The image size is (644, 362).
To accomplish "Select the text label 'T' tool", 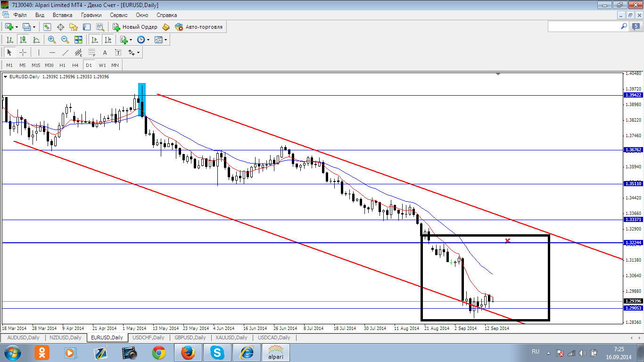I will 118,52.
